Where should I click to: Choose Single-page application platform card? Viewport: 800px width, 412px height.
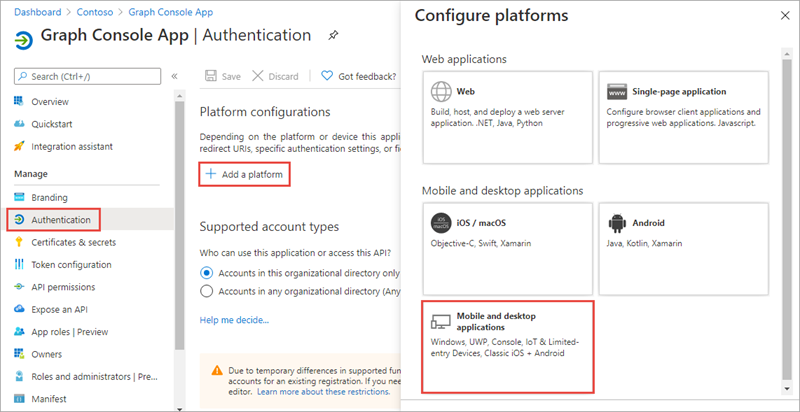pos(684,117)
